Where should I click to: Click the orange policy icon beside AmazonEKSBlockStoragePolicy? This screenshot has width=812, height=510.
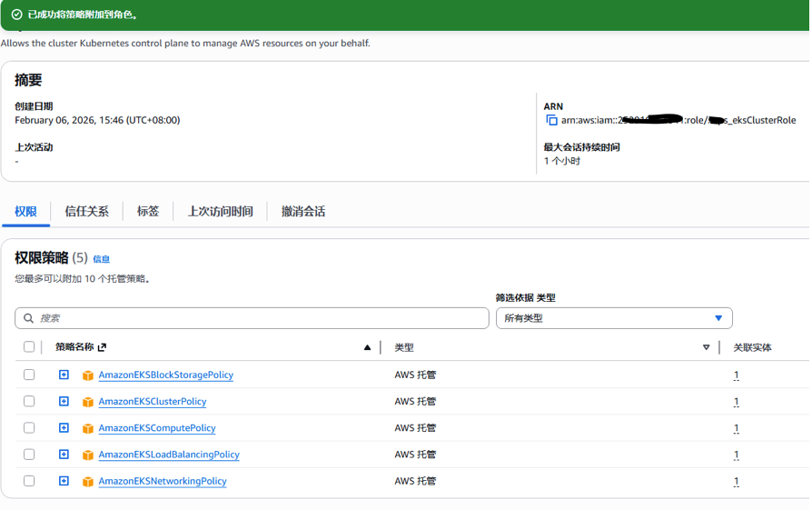(x=88, y=375)
